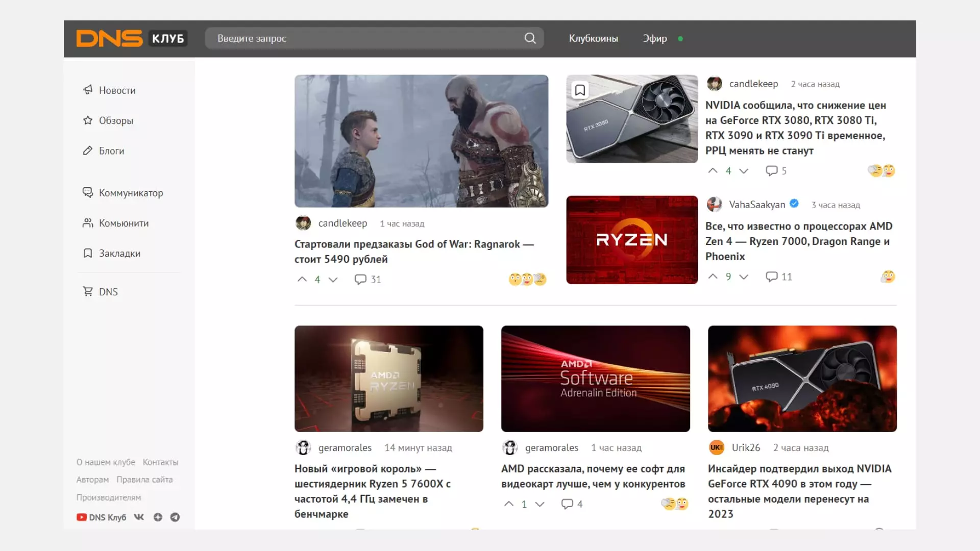Open headline 'Все, что известно о процессорах AMD Zen 4'
This screenshot has height=551, width=980.
tap(799, 241)
